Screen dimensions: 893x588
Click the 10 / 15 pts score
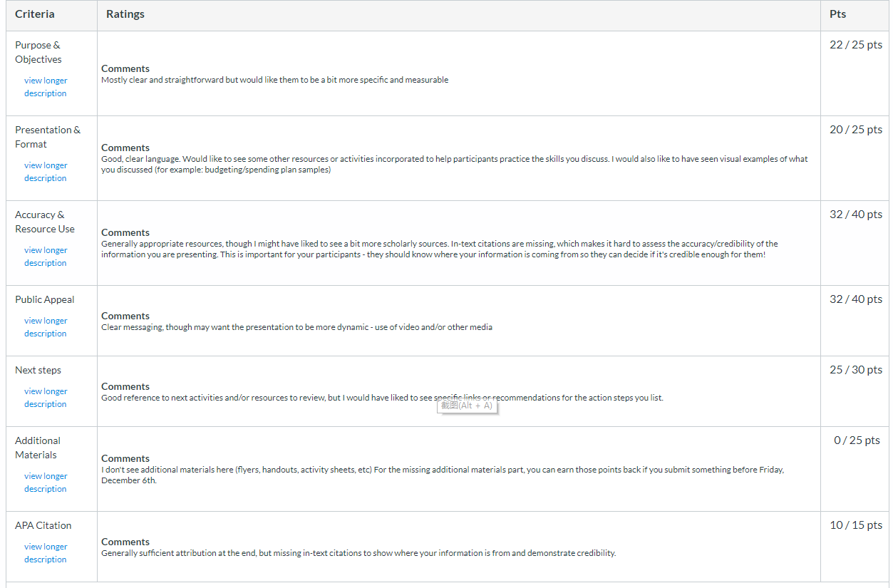pos(856,525)
